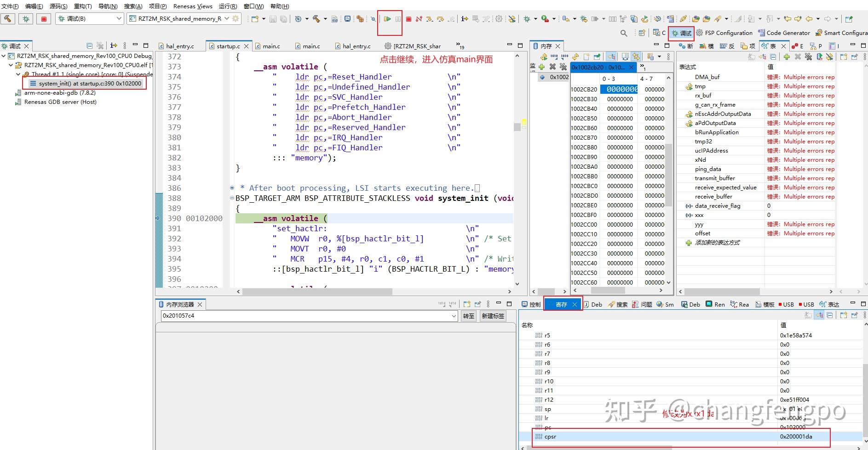Image resolution: width=868 pixels, height=450 pixels.
Task: Toggle the memory view split pane icon
Action: pyautogui.click(x=625, y=57)
